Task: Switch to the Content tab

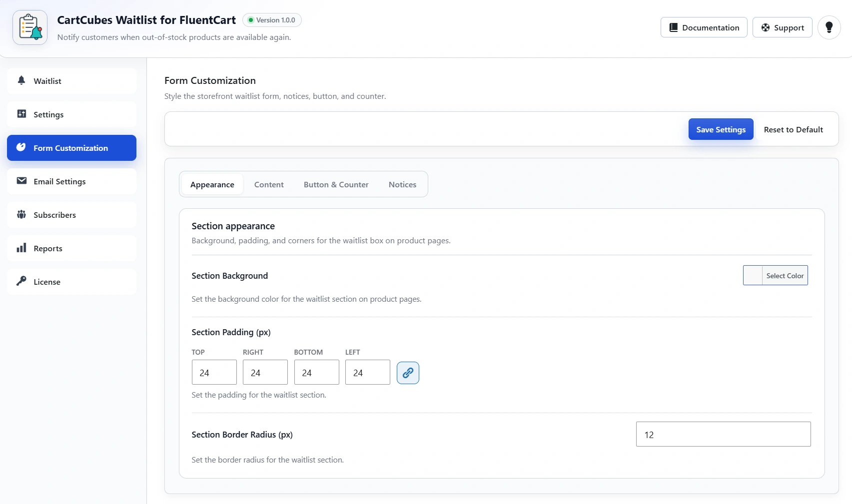Action: coord(269,184)
